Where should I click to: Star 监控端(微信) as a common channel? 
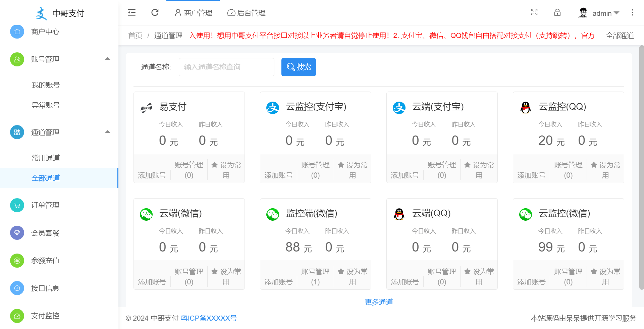click(x=352, y=277)
